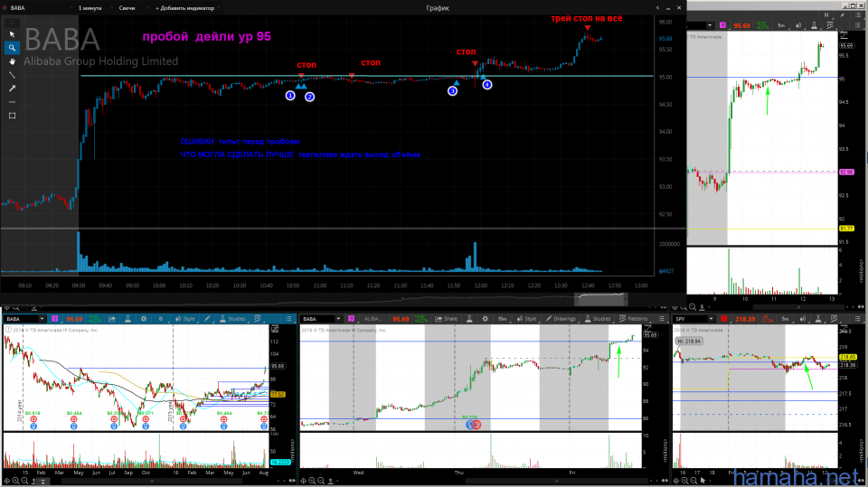
Task: Select the hand pan tool in the main chart
Action: coord(12,61)
